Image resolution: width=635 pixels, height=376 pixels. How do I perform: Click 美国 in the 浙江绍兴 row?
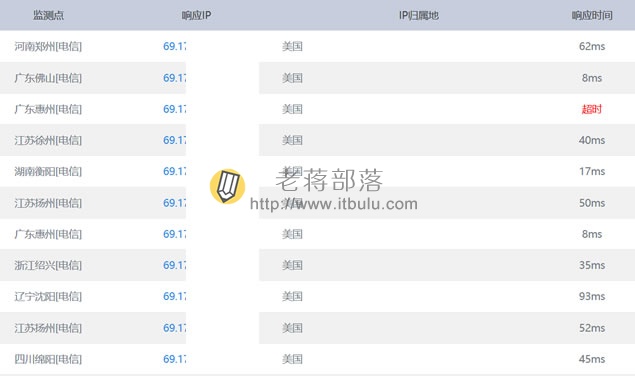292,265
